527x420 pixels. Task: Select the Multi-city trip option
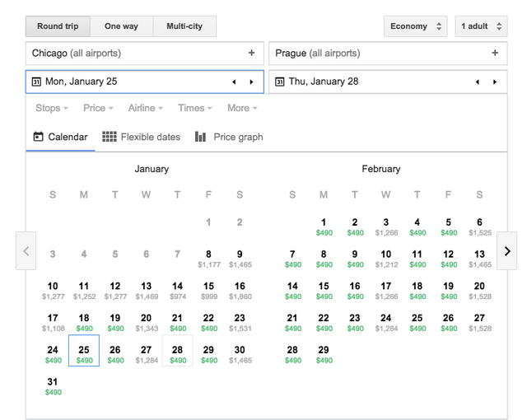click(184, 26)
